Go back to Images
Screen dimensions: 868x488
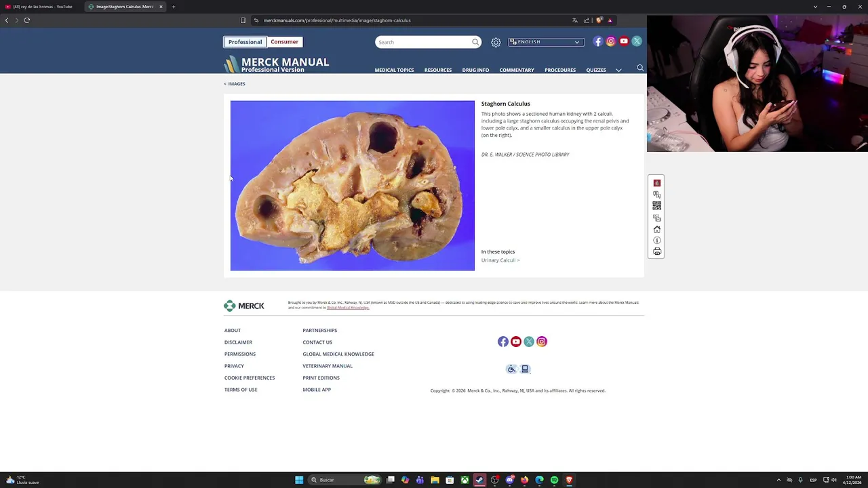pyautogui.click(x=235, y=84)
